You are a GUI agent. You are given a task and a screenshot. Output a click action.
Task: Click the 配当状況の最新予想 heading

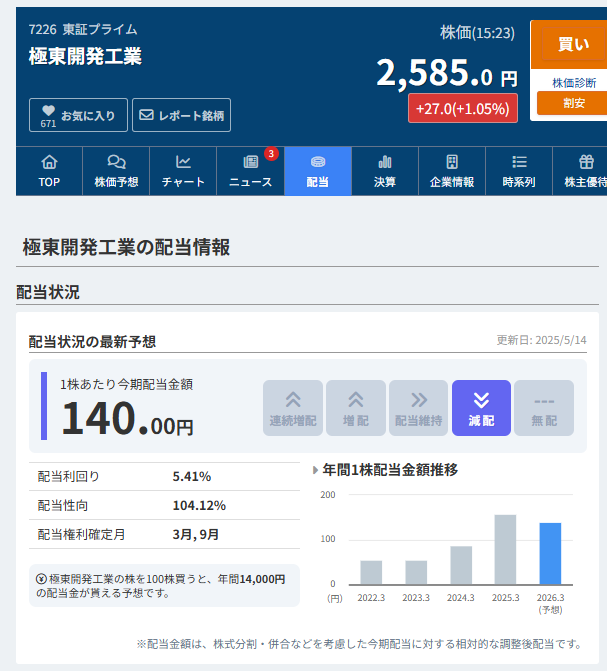pos(92,342)
